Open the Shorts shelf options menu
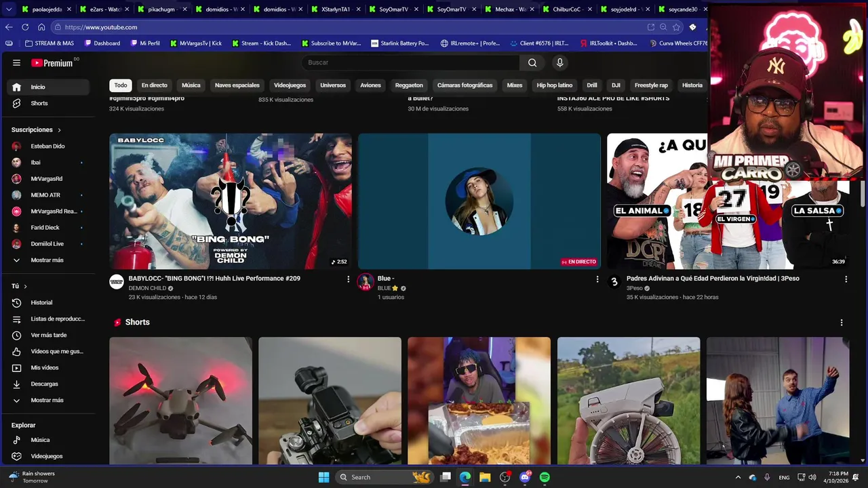Screen dimensions: 868x488 coord(842,323)
